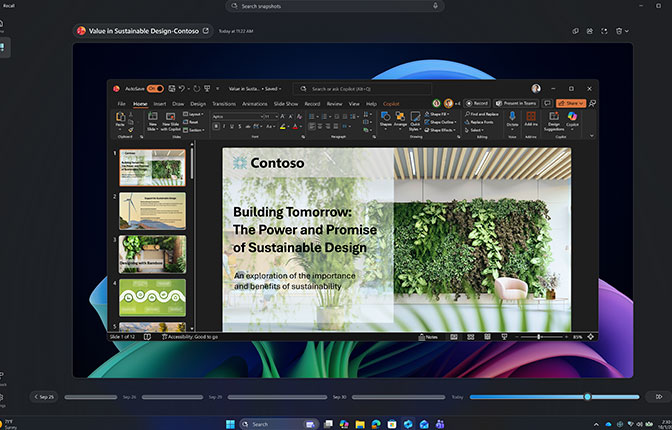Viewport: 672px width, 430px height.
Task: Select slide 2 wind turbine thumbnail
Action: (153, 211)
